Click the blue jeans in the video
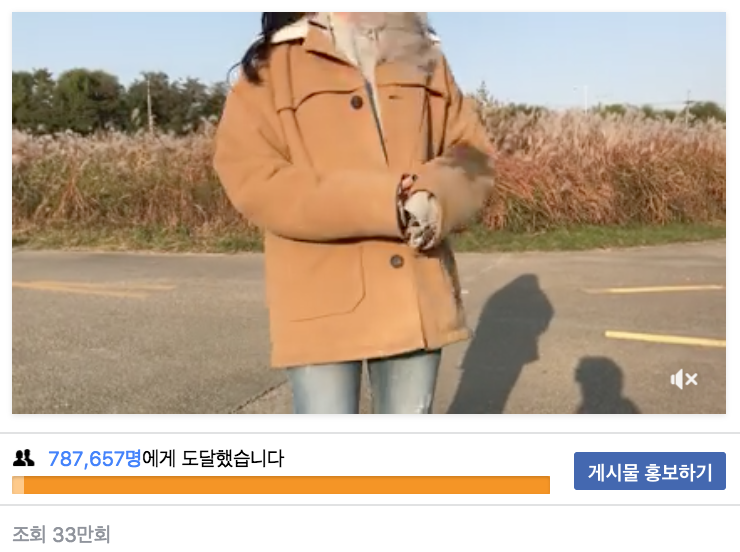Image resolution: width=740 pixels, height=552 pixels. pyautogui.click(x=363, y=383)
